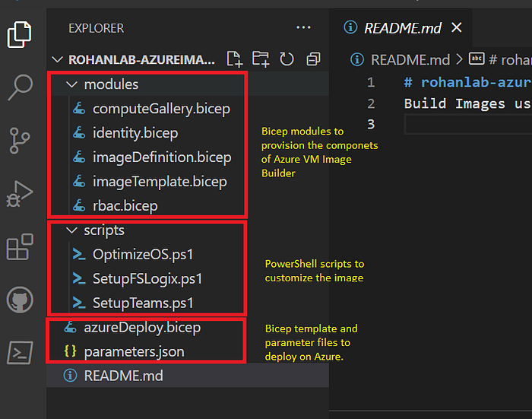Viewport: 532px width, 419px height.
Task: Open SetupFSLogix.ps1 script
Action: tap(147, 278)
